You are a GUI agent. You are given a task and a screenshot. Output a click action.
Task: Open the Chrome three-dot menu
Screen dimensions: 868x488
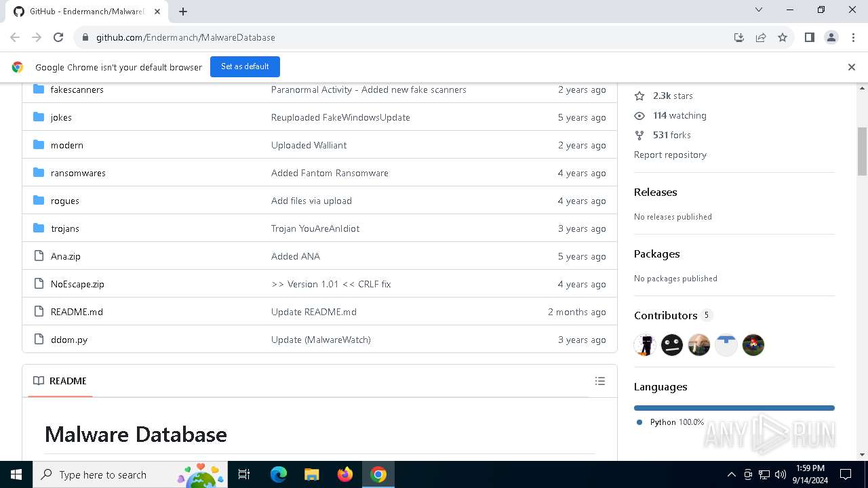[x=852, y=37]
